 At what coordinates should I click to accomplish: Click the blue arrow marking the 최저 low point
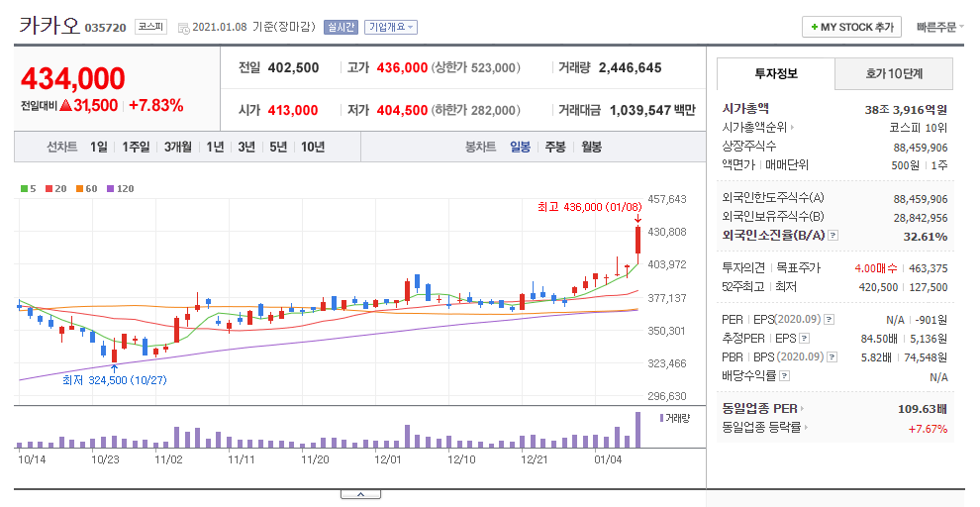[114, 368]
